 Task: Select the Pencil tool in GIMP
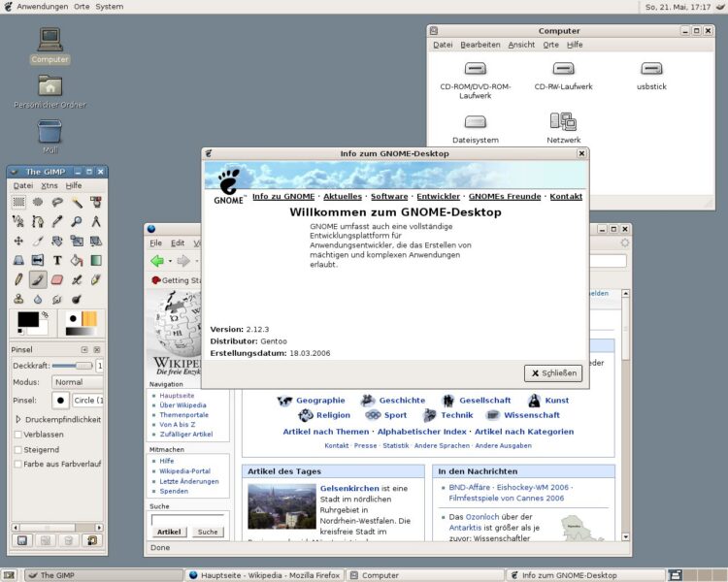point(18,280)
